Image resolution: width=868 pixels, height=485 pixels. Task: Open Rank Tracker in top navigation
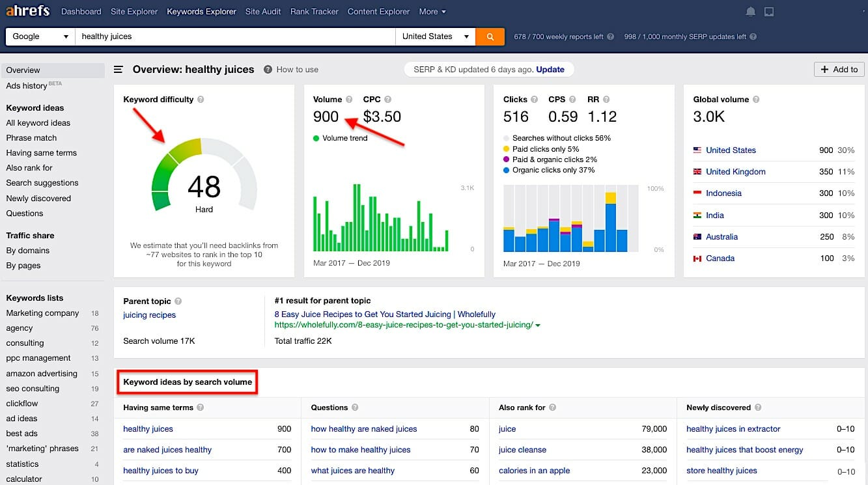pos(315,12)
